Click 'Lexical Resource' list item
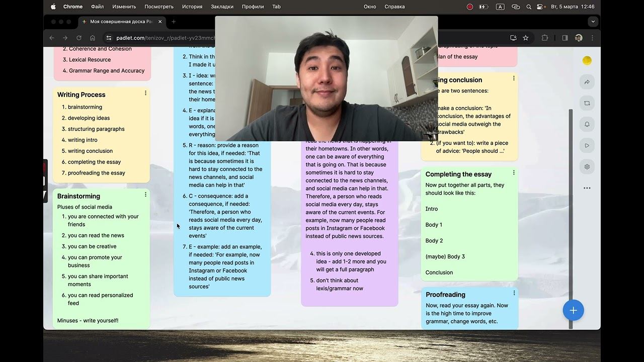Screen dimensions: 644x362 point(90,60)
